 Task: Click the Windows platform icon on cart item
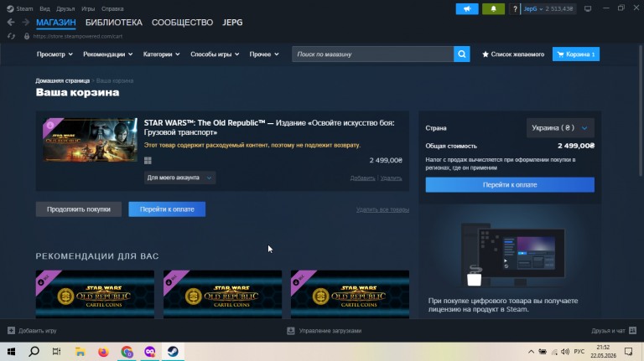point(148,161)
